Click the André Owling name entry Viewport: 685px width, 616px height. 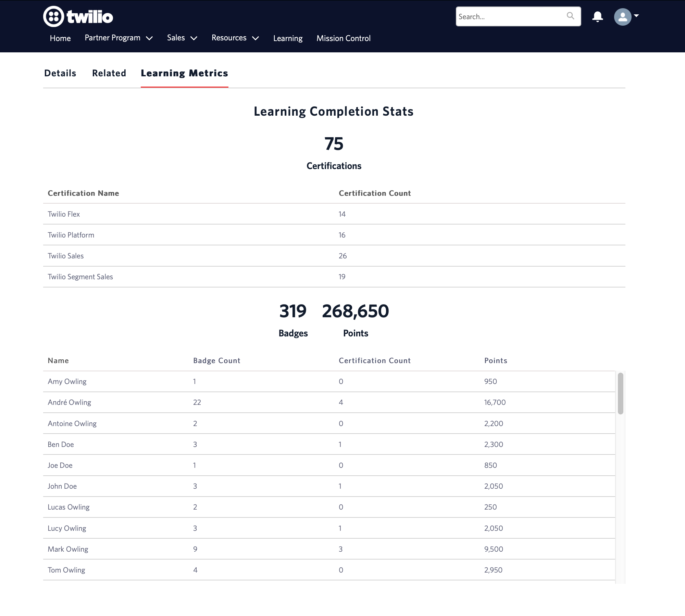point(70,402)
